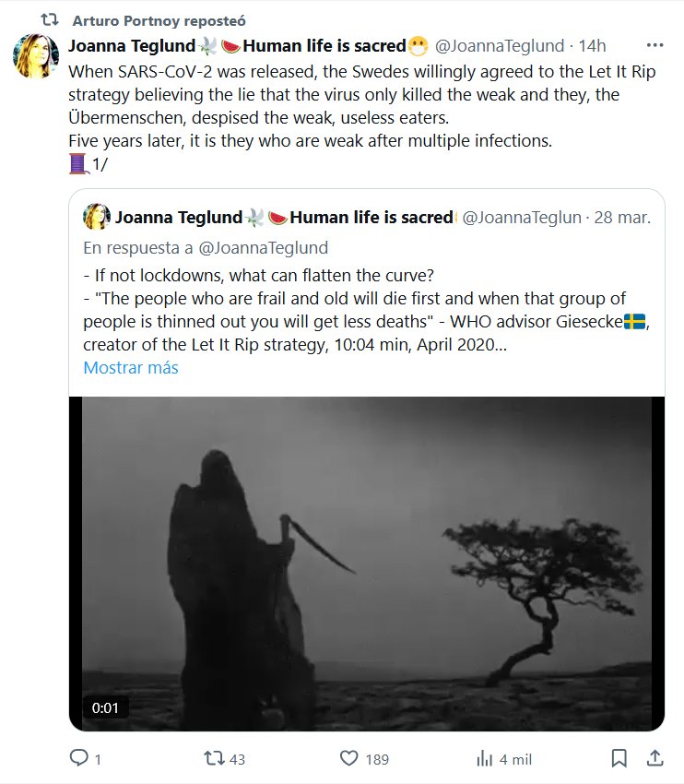Open quoted tweet's 28 mar. date
The image size is (684, 784).
click(623, 218)
